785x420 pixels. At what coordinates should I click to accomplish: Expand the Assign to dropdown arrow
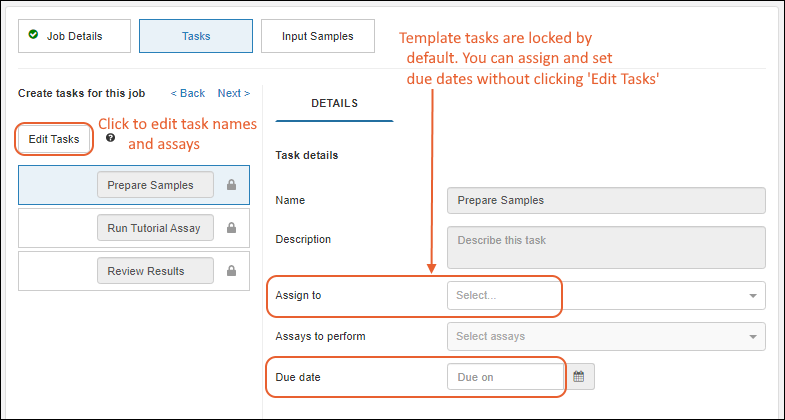click(752, 296)
